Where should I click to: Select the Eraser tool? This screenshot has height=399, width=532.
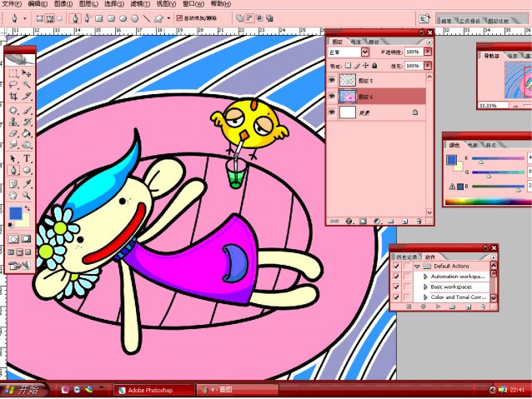13,133
